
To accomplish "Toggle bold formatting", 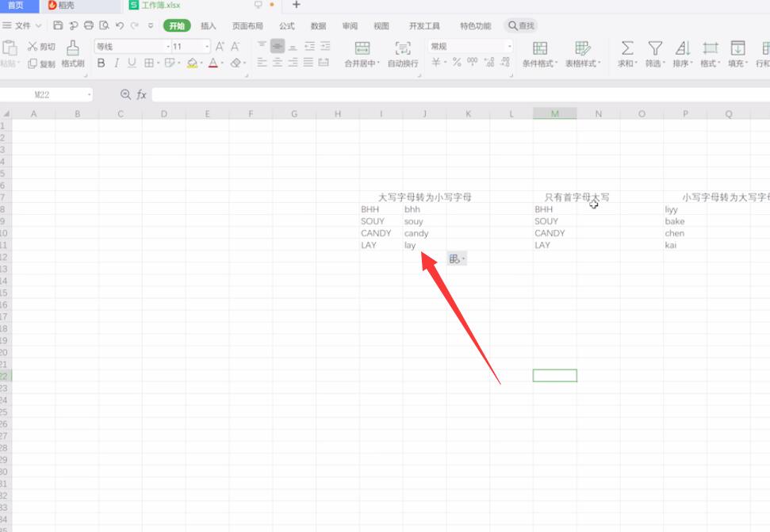I will (x=102, y=63).
